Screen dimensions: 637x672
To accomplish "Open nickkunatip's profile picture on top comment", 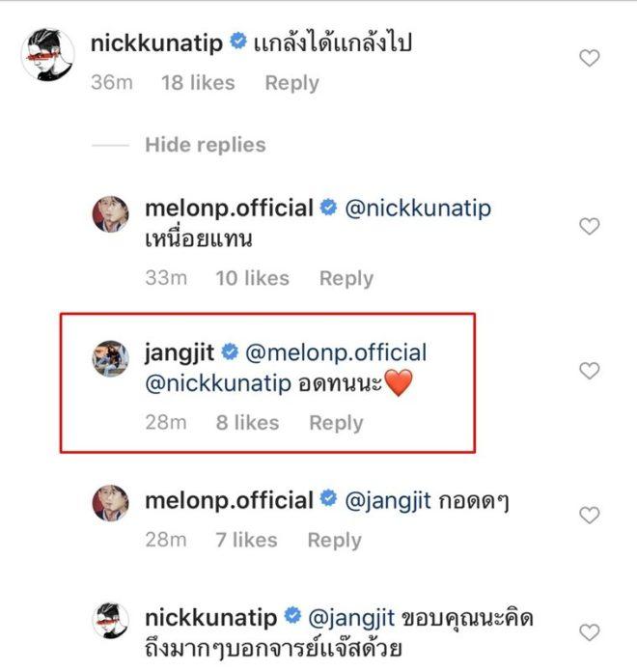I will click(x=48, y=56).
